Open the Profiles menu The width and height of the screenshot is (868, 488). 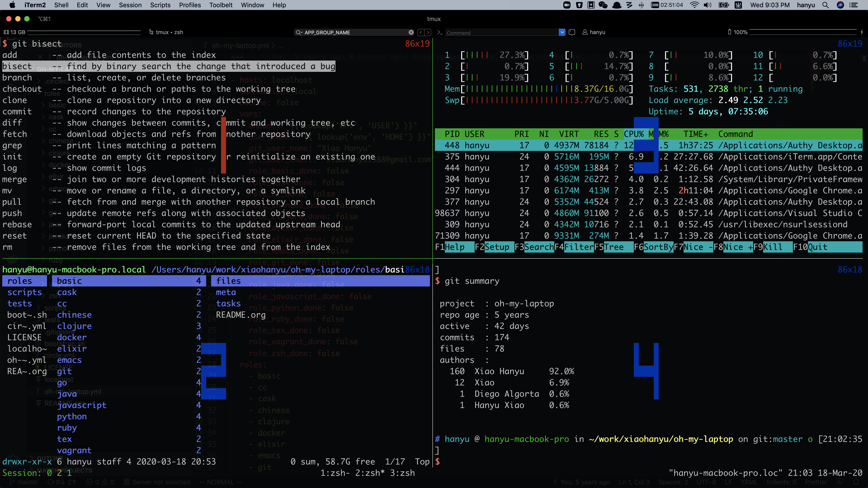190,5
